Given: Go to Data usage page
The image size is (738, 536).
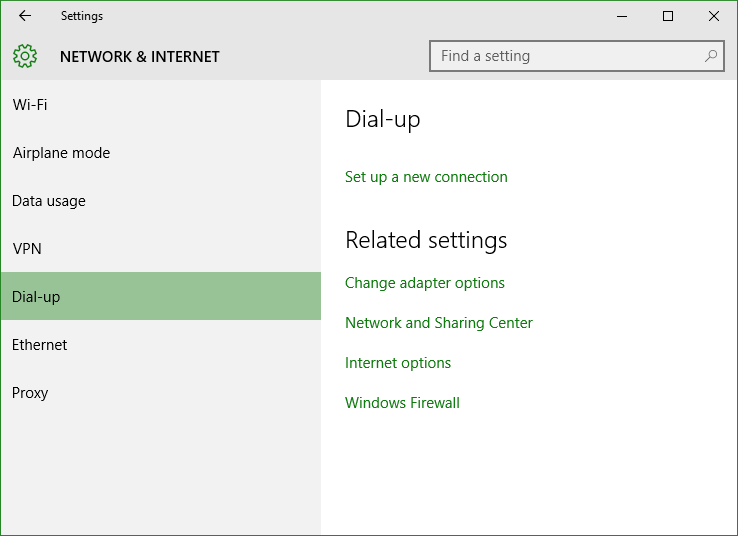Looking at the screenshot, I should coord(161,200).
